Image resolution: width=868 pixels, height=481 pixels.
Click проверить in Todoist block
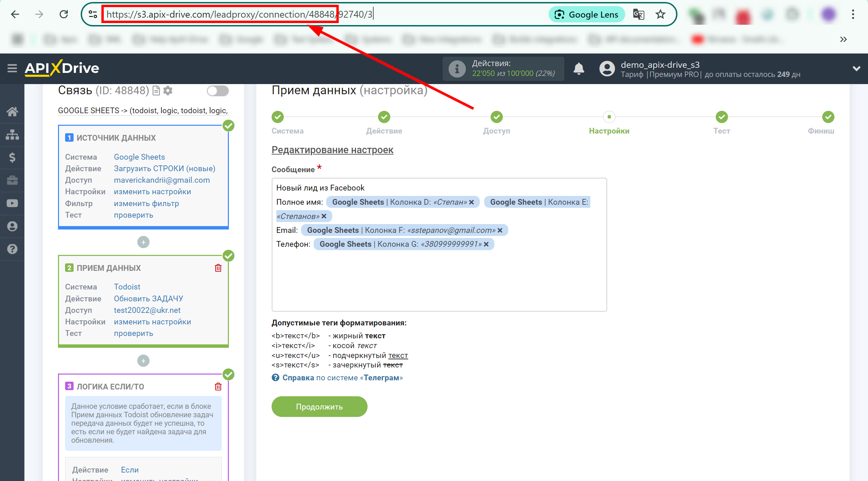pos(133,333)
